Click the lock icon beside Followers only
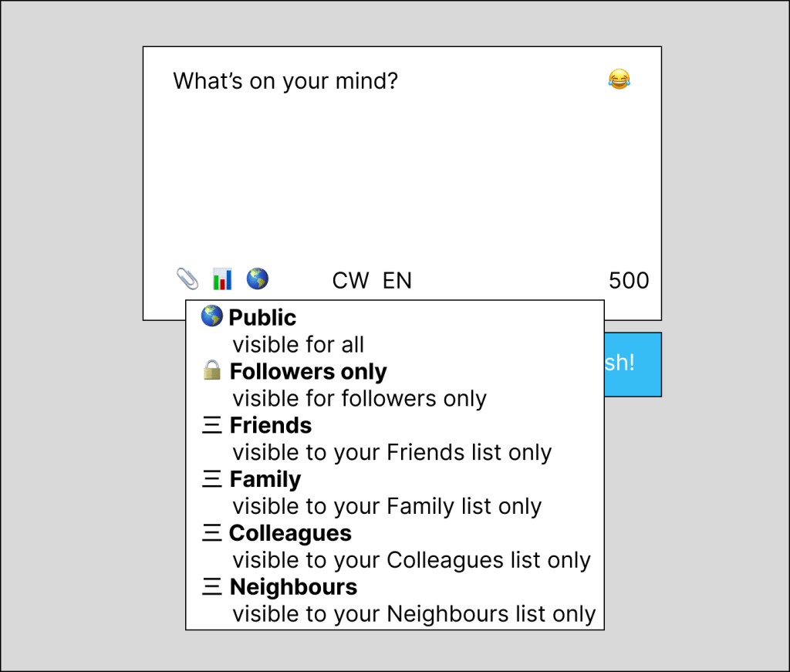The image size is (790, 672). pos(211,371)
